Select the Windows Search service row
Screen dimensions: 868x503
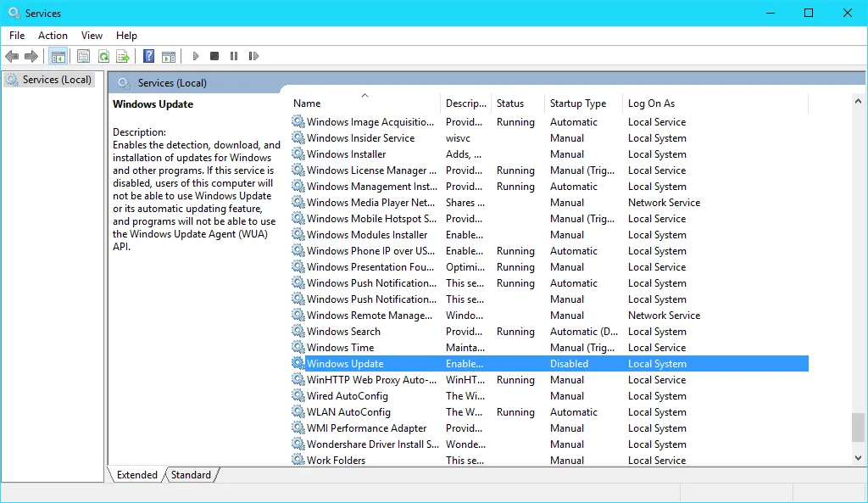tap(343, 332)
